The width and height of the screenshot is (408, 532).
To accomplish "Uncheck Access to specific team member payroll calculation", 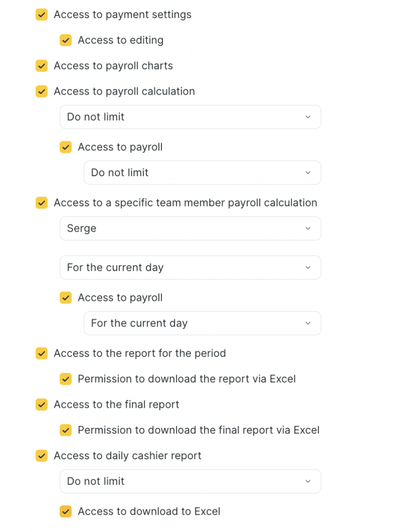I will (x=42, y=203).
